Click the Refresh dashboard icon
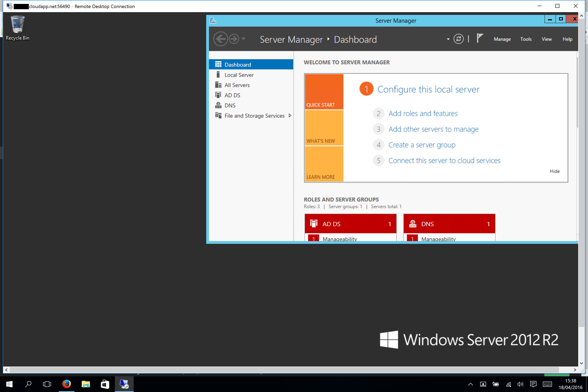 coord(458,39)
